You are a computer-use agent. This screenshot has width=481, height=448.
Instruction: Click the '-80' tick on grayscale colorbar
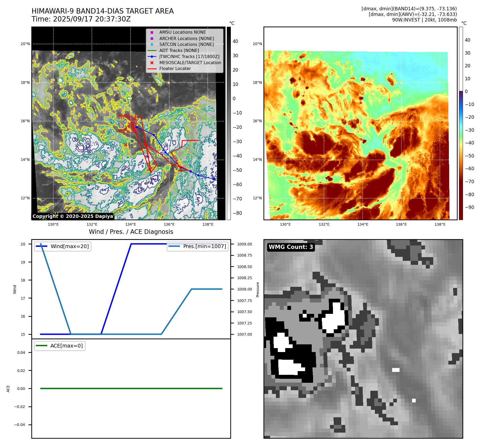[x=237, y=213]
